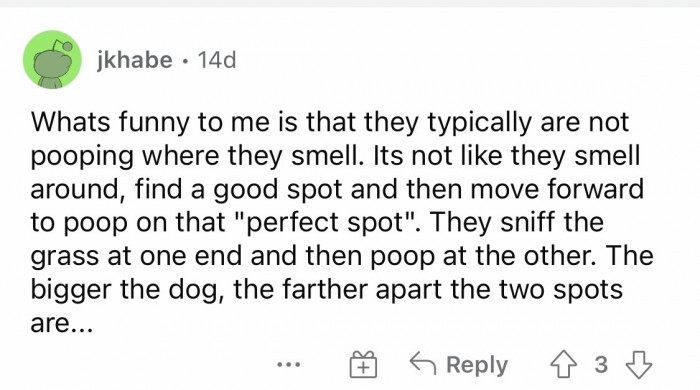Click the dot separator after jkhabe

(x=184, y=61)
